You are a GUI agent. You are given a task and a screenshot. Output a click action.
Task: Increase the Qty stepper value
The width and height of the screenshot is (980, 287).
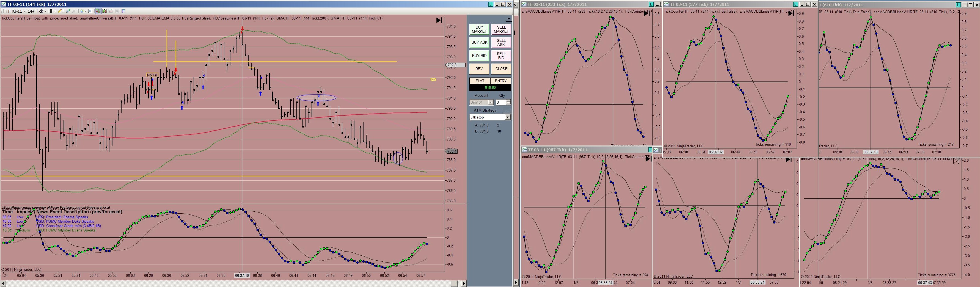click(508, 101)
